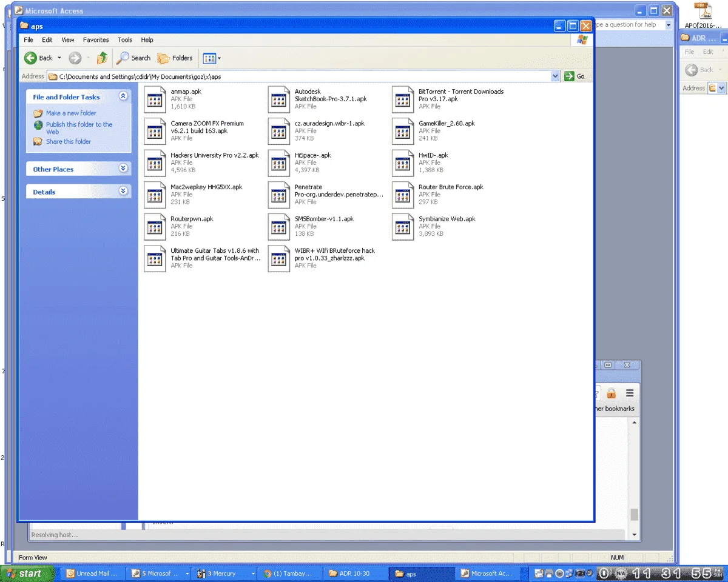Open the address bar dropdown arrow
728x582 pixels.
tap(556, 76)
